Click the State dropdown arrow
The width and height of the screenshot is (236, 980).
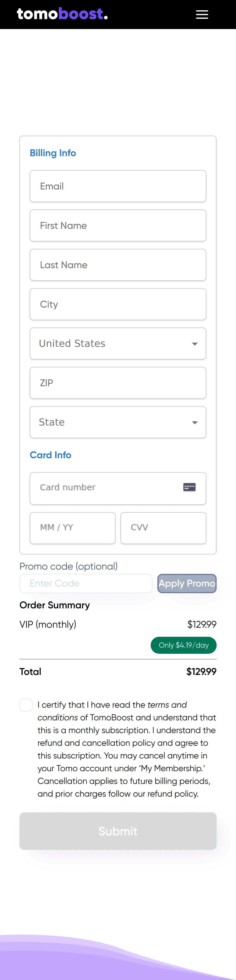195,423
